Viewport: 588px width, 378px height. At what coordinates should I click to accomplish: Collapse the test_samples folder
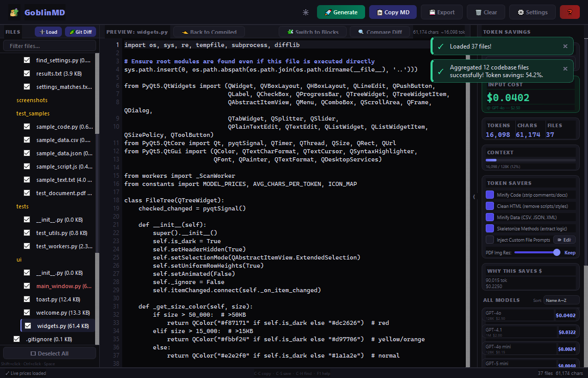[x=33, y=113]
